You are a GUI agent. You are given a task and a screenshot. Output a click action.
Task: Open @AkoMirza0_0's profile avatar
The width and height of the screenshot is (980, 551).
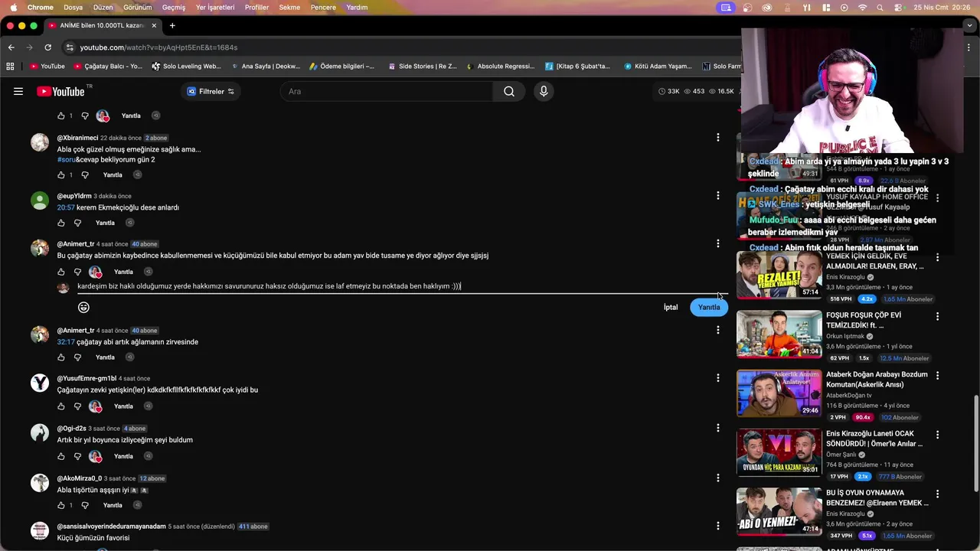click(40, 483)
